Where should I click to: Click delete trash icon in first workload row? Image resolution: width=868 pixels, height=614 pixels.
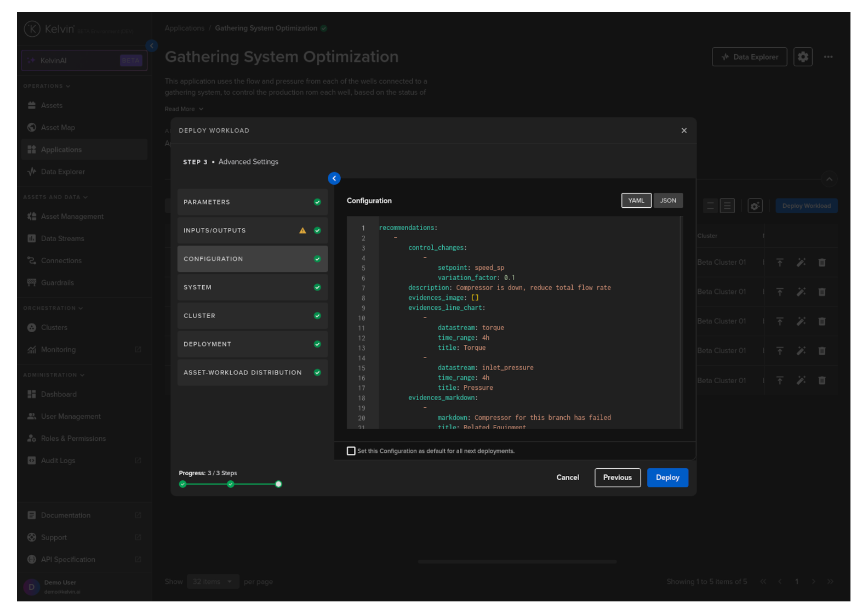[x=821, y=263]
